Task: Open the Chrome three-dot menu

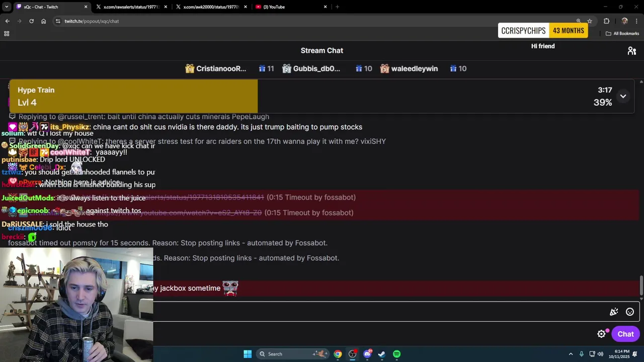Action: pyautogui.click(x=636, y=21)
